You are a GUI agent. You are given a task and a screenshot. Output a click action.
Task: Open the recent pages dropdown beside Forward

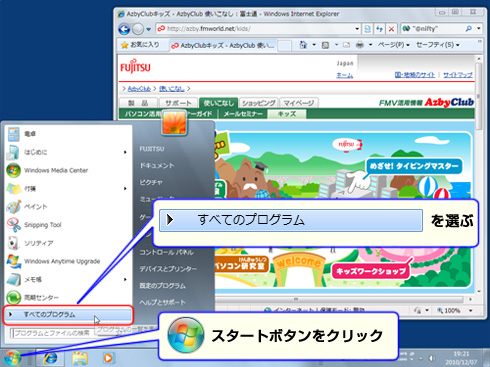pyautogui.click(x=149, y=29)
